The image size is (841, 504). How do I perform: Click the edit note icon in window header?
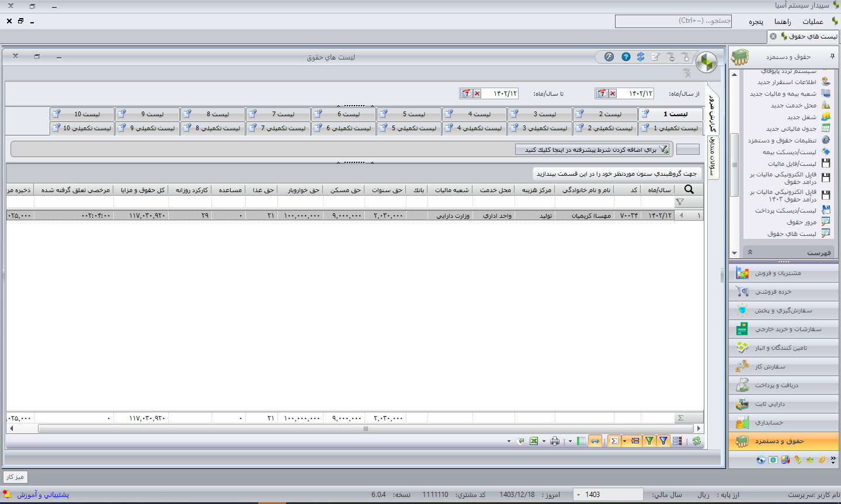tap(655, 57)
